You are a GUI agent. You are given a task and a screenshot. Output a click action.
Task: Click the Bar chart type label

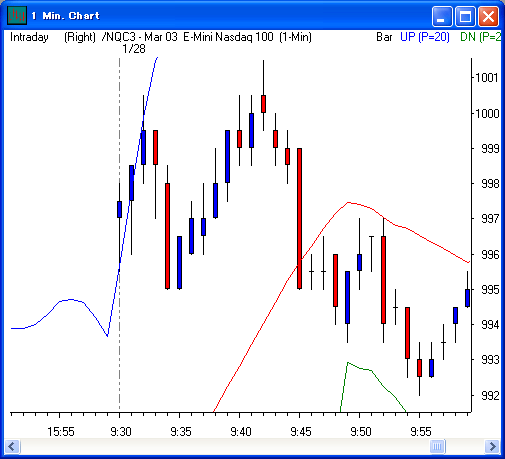(384, 37)
